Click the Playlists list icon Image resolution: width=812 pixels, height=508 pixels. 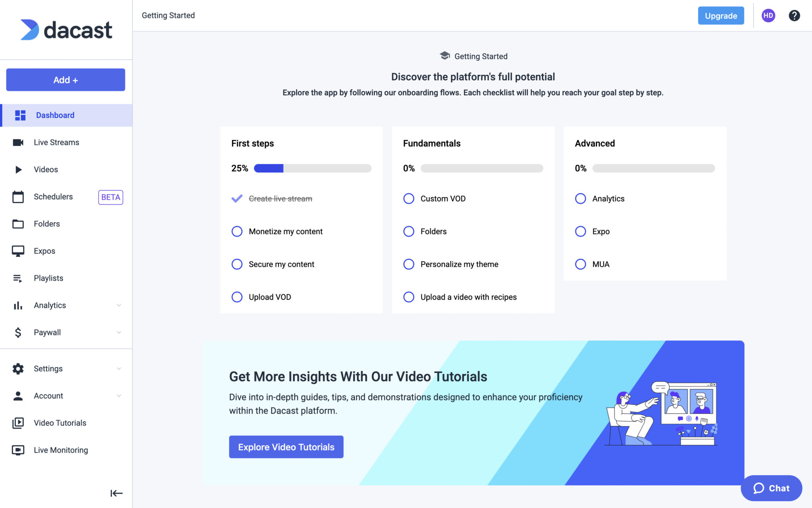pyautogui.click(x=18, y=279)
